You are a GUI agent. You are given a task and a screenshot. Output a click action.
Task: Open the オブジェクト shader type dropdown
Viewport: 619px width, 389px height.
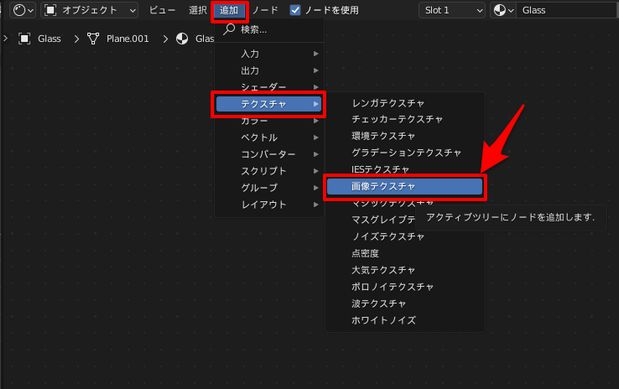click(90, 10)
